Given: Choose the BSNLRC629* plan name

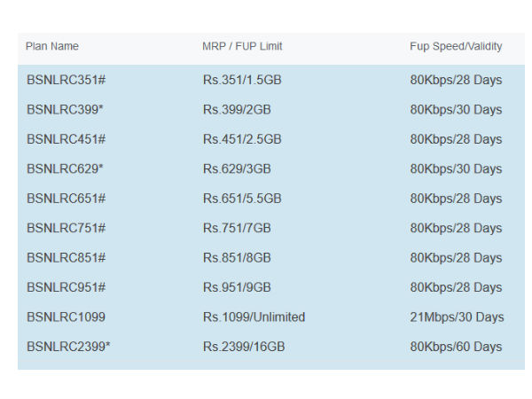Looking at the screenshot, I should click(x=66, y=168).
